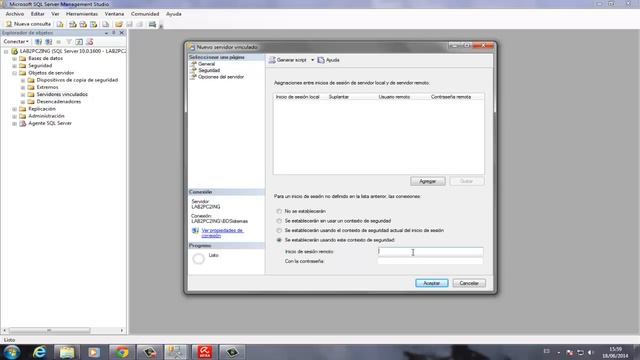The height and width of the screenshot is (360, 640).
Task: Open the Archivo menu
Action: (x=15, y=14)
